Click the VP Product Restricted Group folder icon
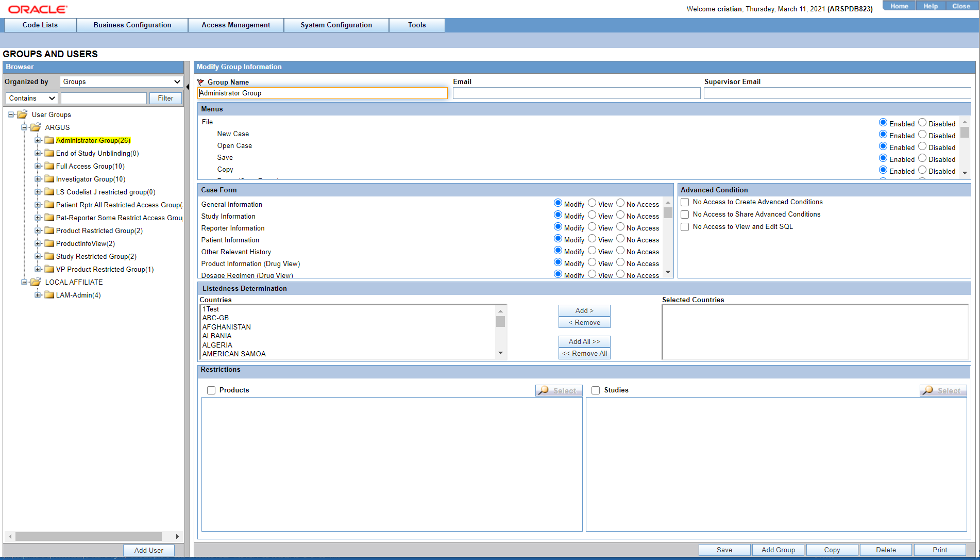 [x=49, y=269]
